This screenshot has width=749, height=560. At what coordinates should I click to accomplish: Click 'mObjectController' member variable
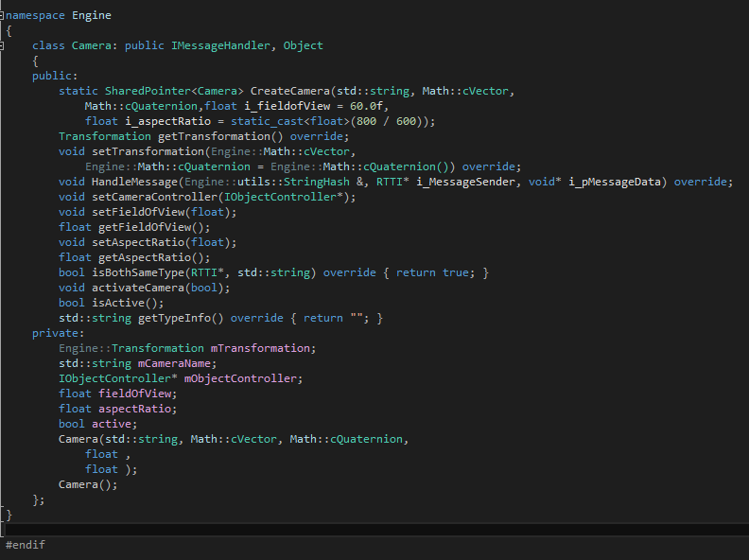click(241, 378)
